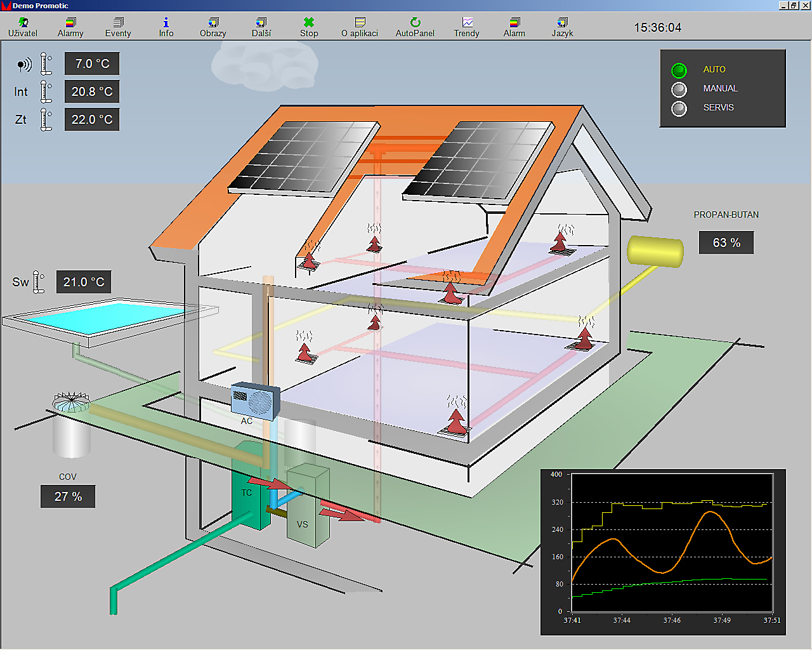The width and height of the screenshot is (812, 650).
Task: Click the thermometer icon beside Sw
Action: pos(38,282)
